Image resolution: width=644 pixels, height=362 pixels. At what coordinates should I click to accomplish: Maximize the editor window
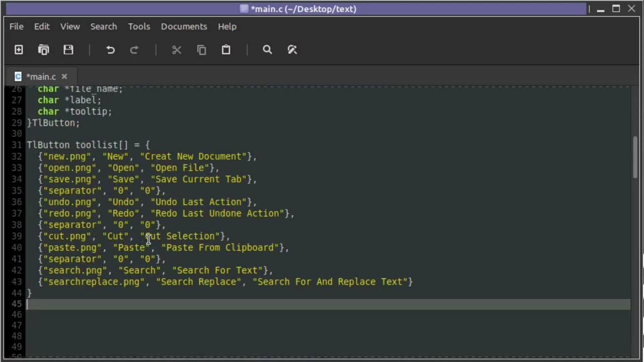point(616,9)
